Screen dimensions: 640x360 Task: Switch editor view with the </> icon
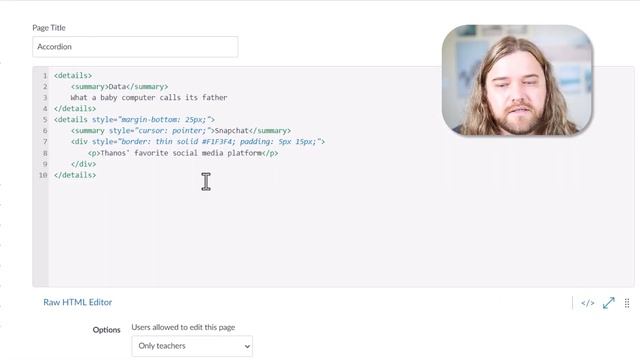[587, 303]
